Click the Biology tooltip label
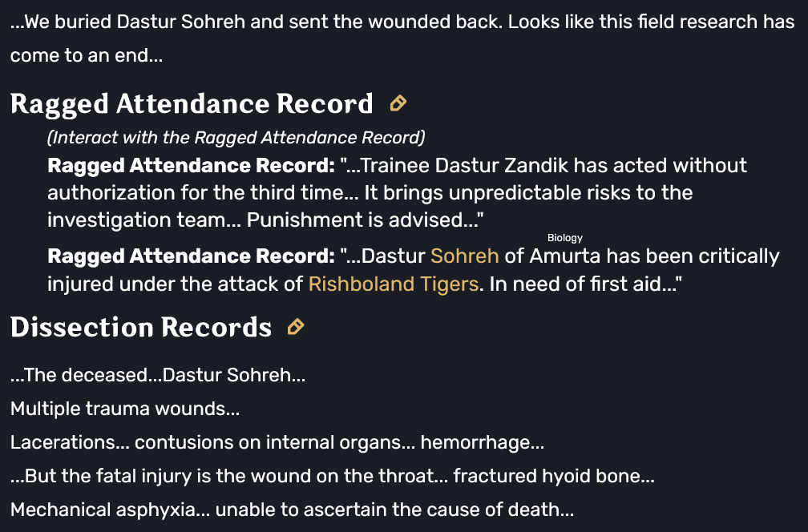This screenshot has width=808, height=532. pos(565,238)
